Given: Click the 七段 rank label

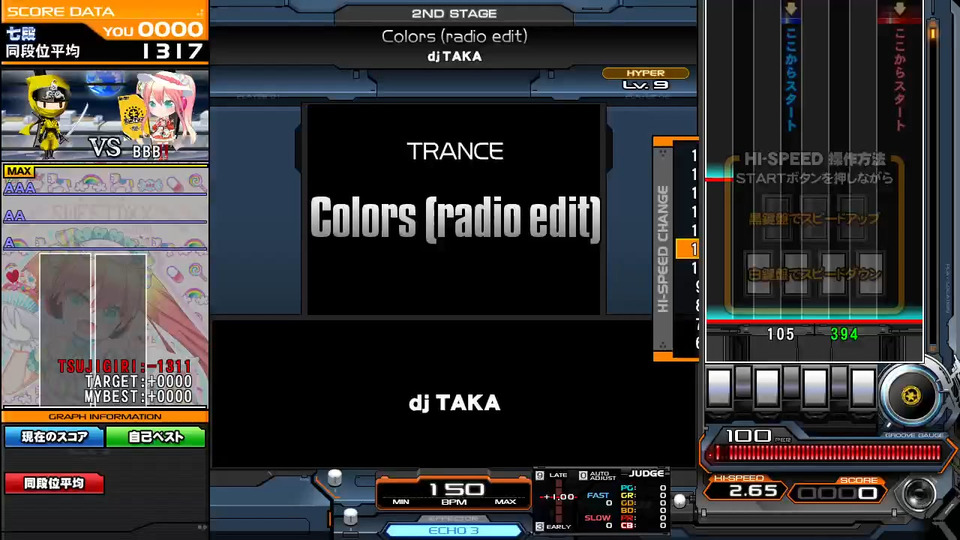Looking at the screenshot, I should 21,33.
